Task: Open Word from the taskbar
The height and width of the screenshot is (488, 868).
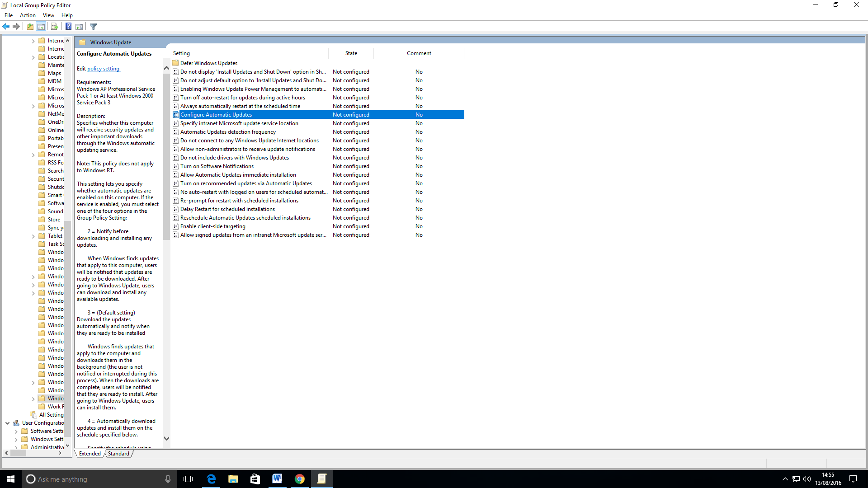Action: (277, 479)
